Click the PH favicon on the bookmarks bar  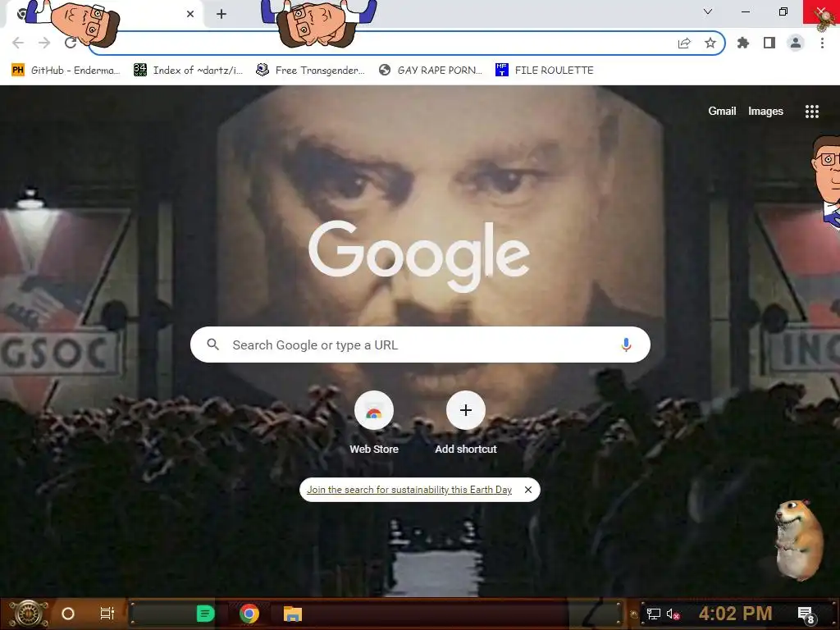[x=18, y=71]
